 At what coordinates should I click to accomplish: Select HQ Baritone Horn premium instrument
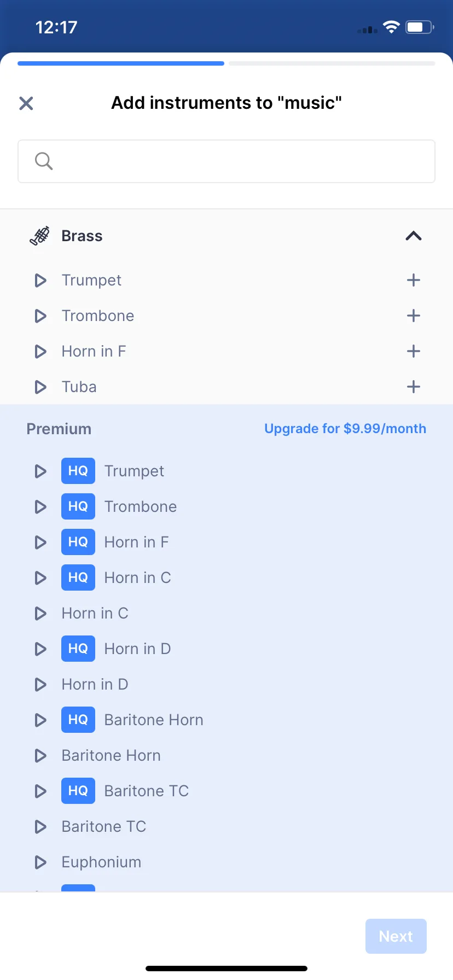click(153, 720)
